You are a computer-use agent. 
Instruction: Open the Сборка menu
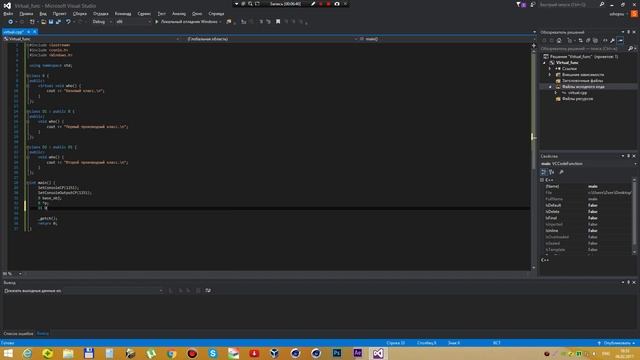tap(80, 13)
